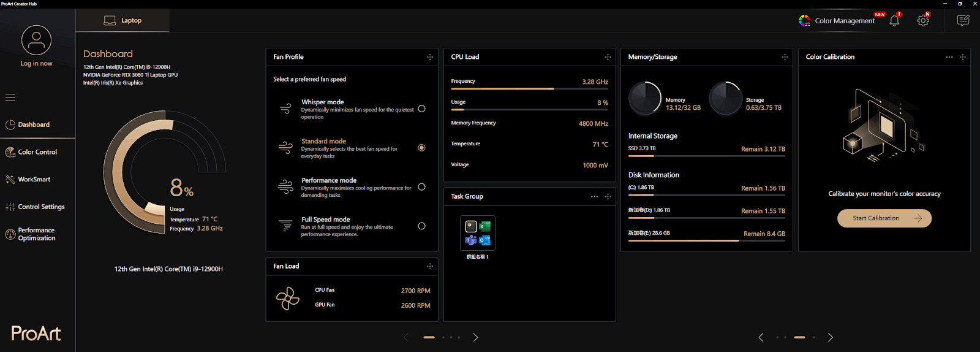This screenshot has height=352, width=980.
Task: Click the fan icon in Fan Load
Action: coord(288,299)
